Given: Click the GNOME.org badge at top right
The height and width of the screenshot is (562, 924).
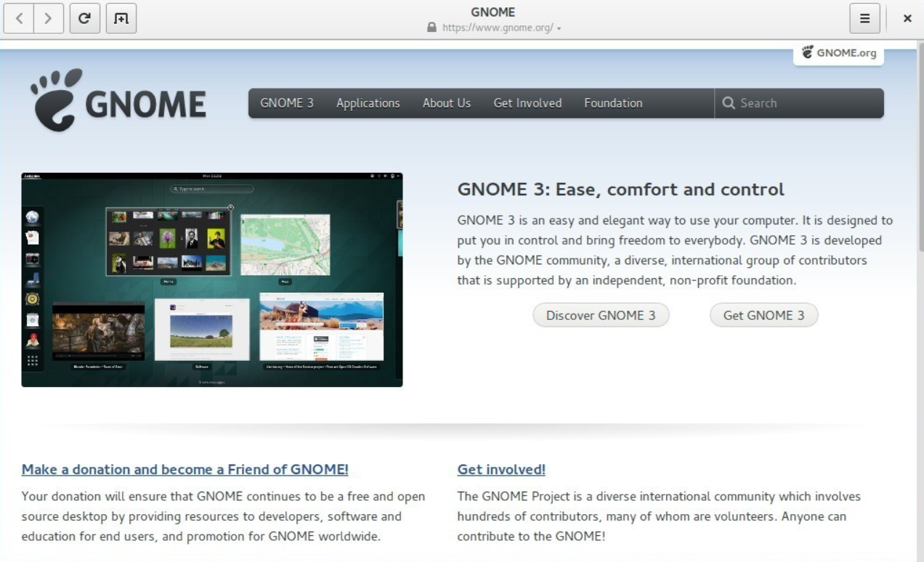Looking at the screenshot, I should [x=838, y=53].
